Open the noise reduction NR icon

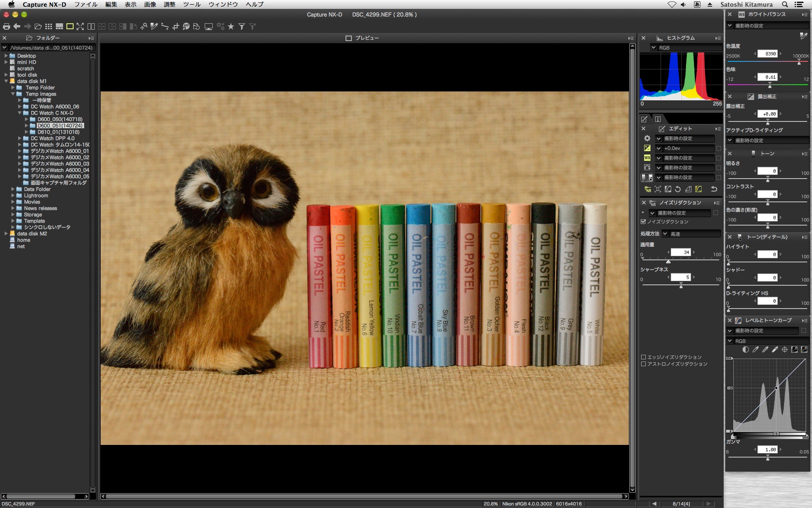pos(647,189)
